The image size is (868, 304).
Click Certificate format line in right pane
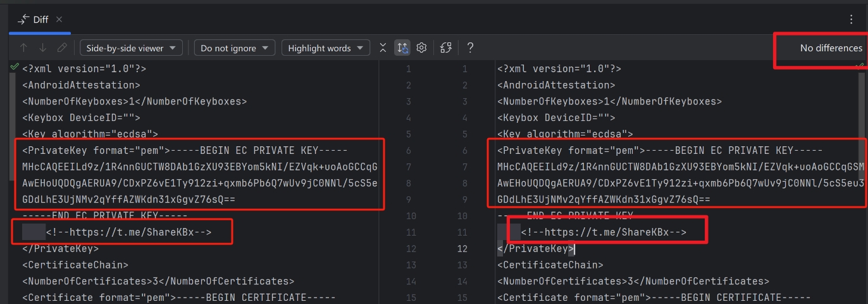[x=654, y=298]
